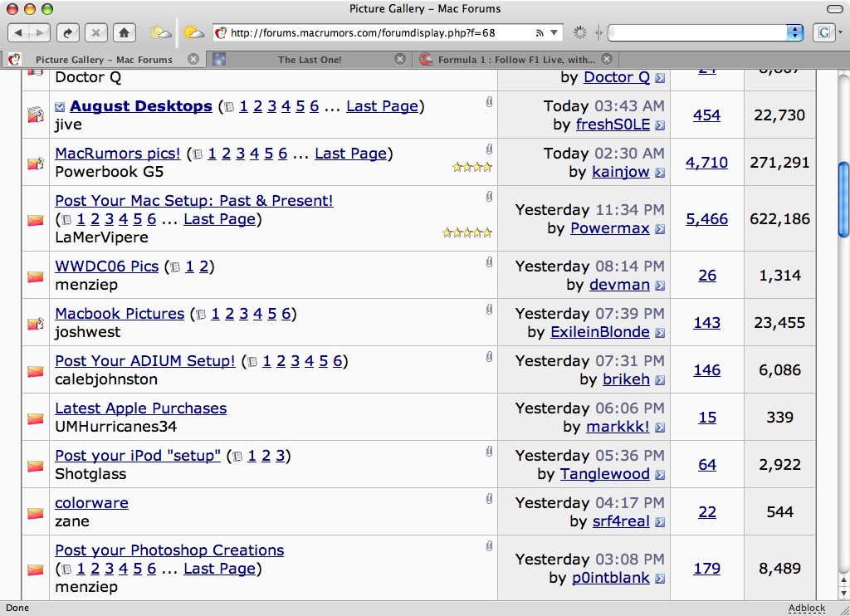Open Post Your Mac Setup: Past & Present! thread
The height and width of the screenshot is (616, 850).
pos(194,201)
